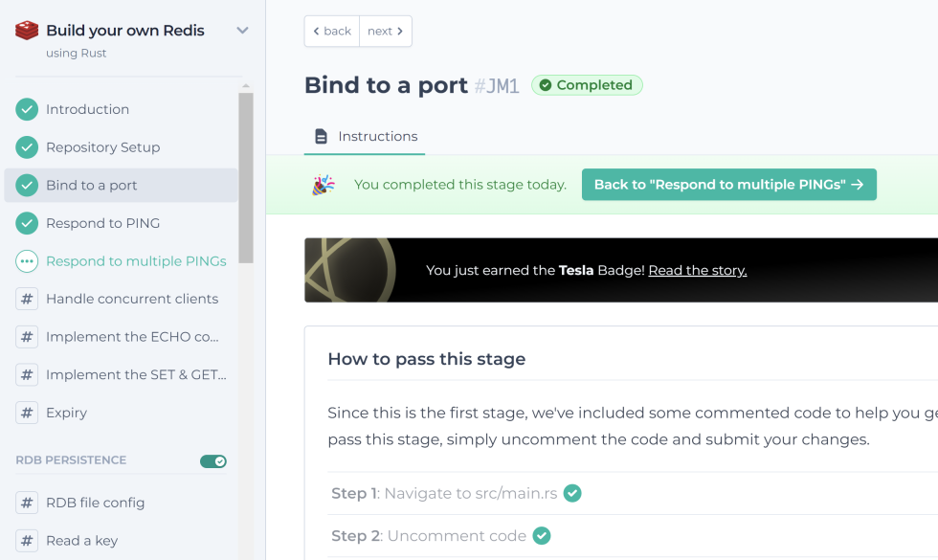Click hash icon next to RDB file config

tap(27, 503)
